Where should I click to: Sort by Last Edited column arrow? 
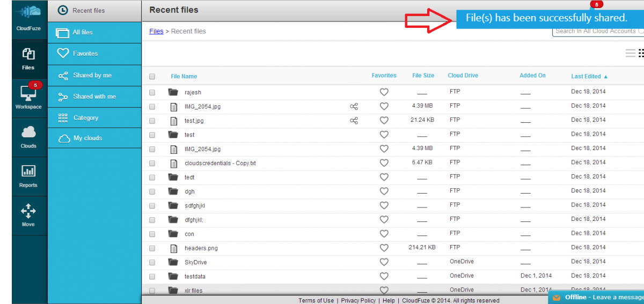(605, 77)
